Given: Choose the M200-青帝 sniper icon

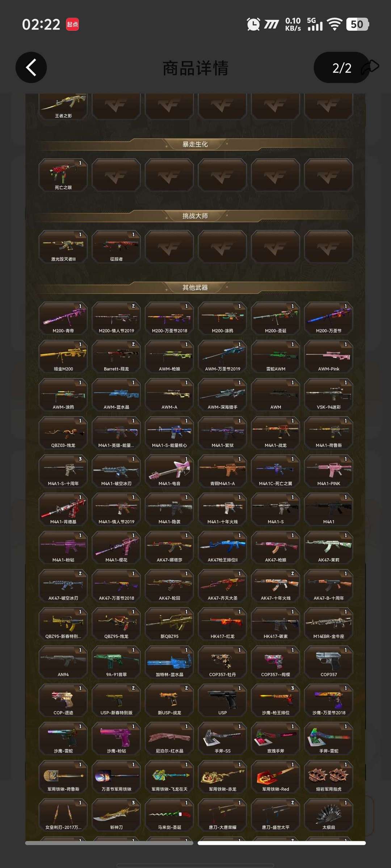Looking at the screenshot, I should (63, 318).
